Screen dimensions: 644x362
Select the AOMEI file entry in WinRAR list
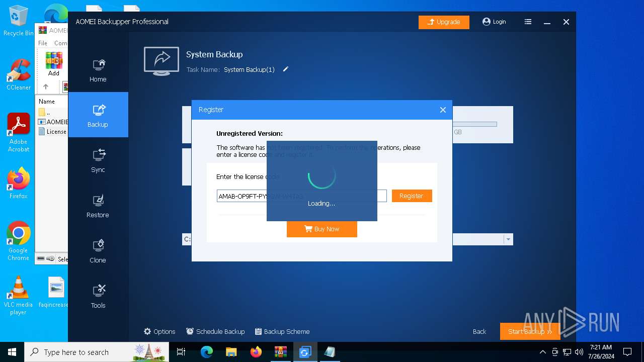(53, 122)
